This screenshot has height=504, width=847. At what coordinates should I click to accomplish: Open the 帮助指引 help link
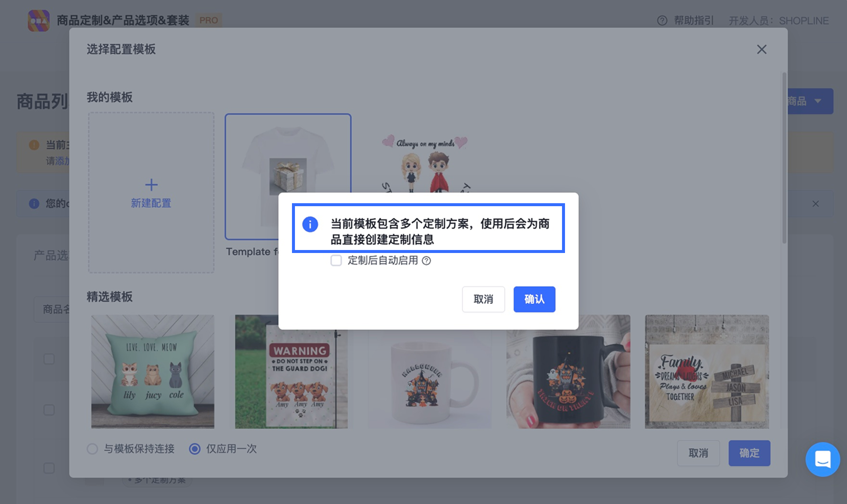[694, 20]
